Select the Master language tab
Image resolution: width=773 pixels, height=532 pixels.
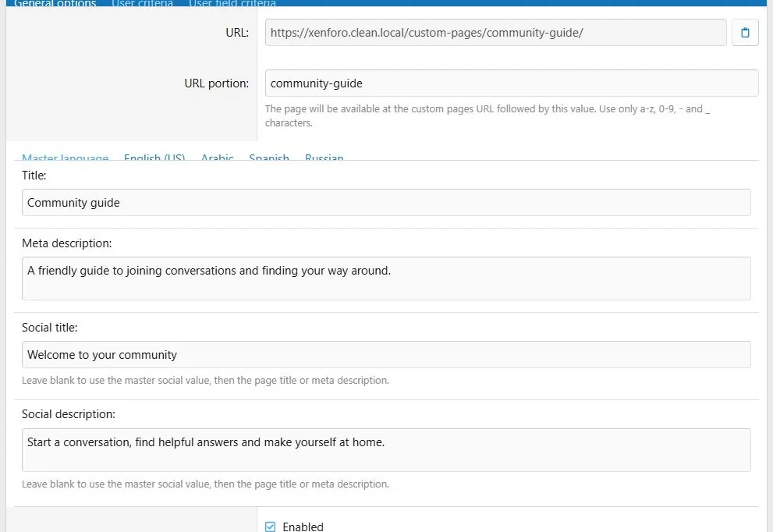pos(65,157)
